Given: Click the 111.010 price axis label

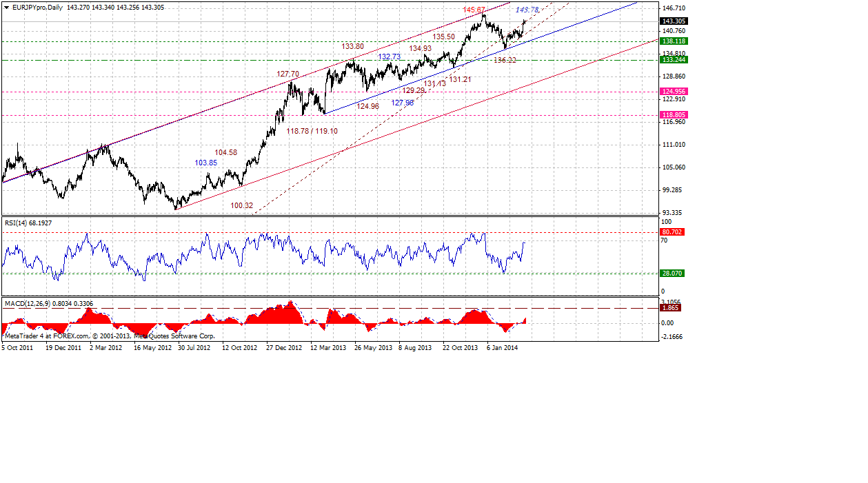Looking at the screenshot, I should click(x=673, y=145).
